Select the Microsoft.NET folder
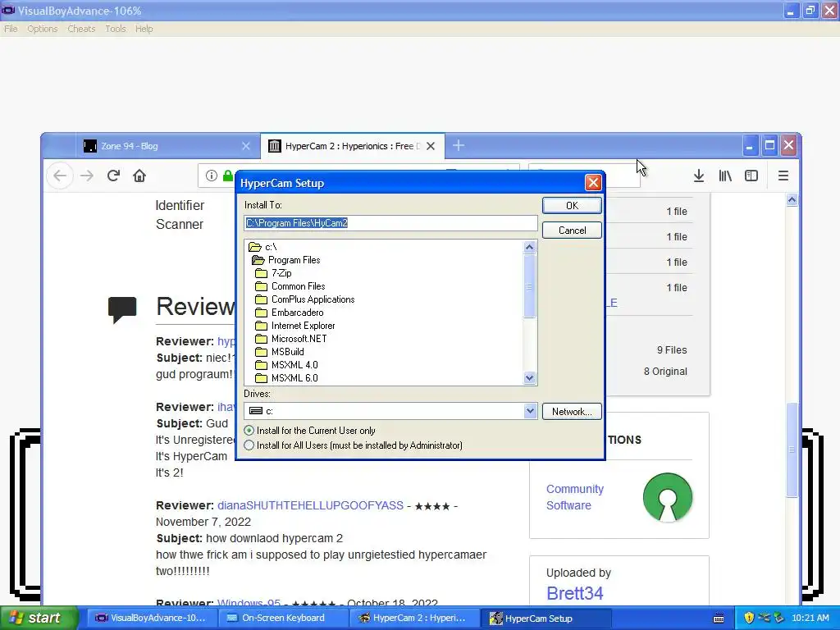This screenshot has width=840, height=630. click(x=291, y=339)
